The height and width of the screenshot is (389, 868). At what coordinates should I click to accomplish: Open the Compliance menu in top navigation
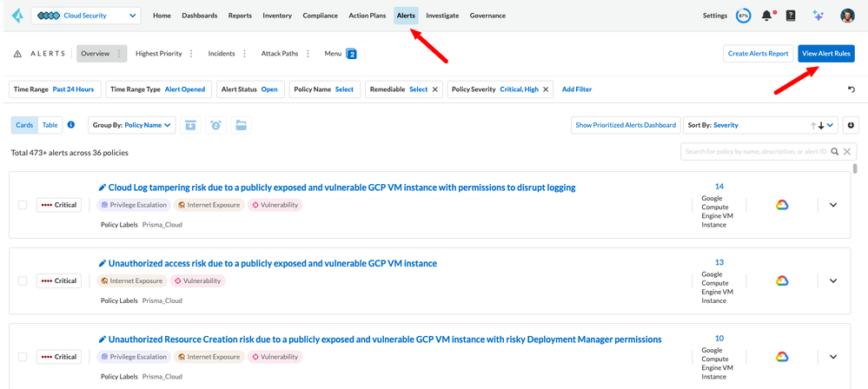(x=321, y=16)
